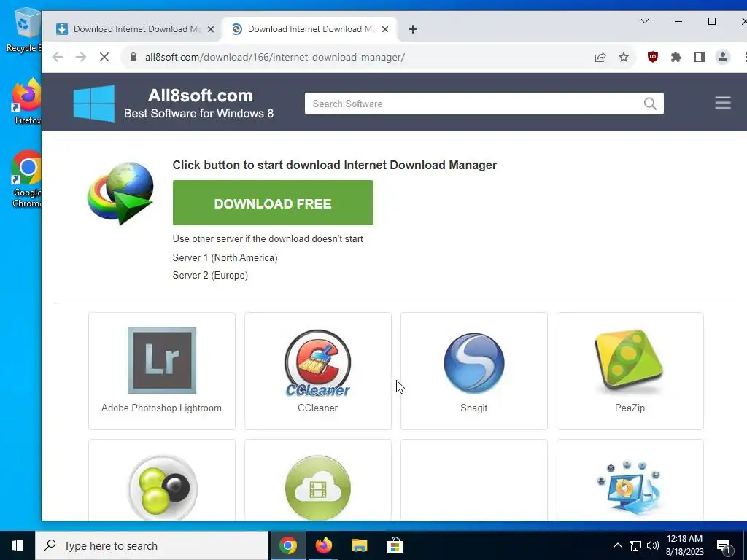Select Server 2 (Europe) link

click(x=210, y=275)
